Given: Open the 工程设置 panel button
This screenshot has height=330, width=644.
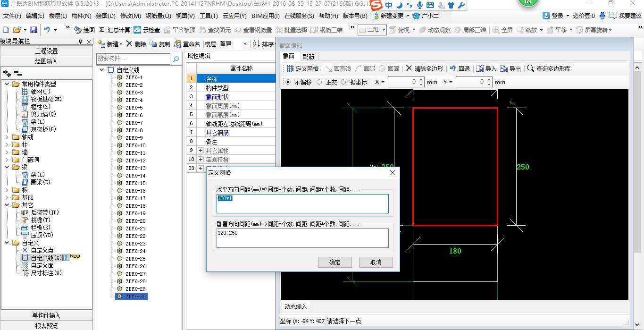Looking at the screenshot, I should 46,51.
